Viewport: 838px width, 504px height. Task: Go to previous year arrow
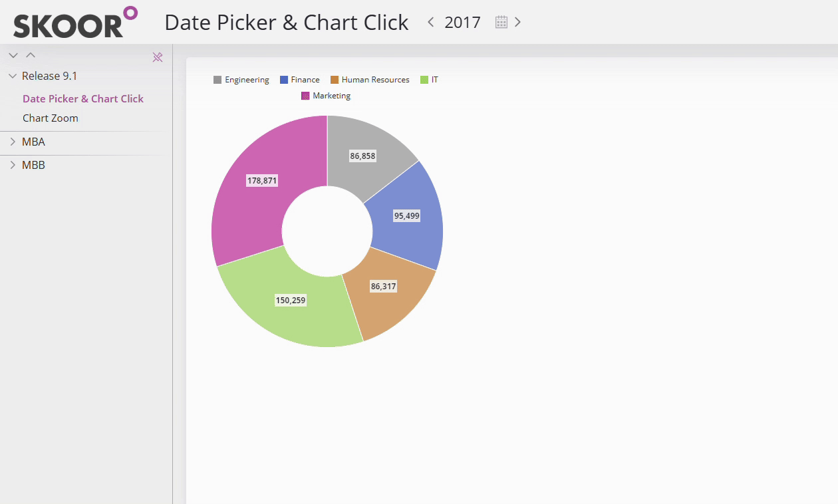[431, 22]
